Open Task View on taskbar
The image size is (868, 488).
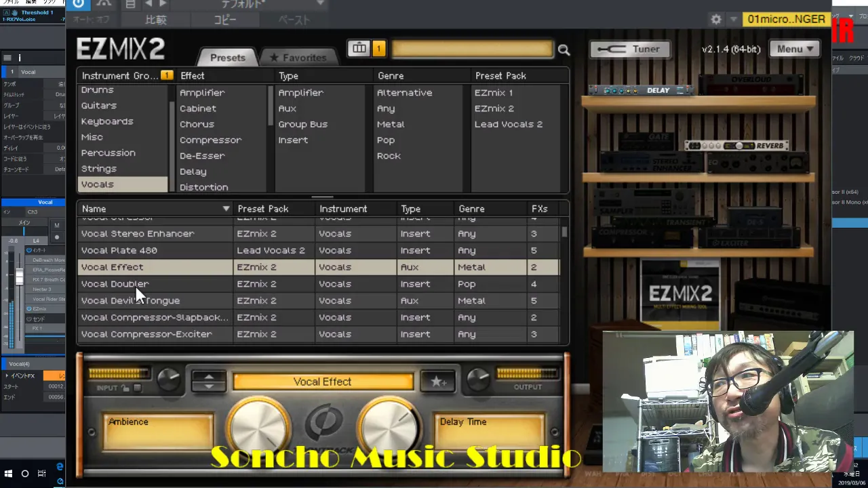pyautogui.click(x=41, y=474)
